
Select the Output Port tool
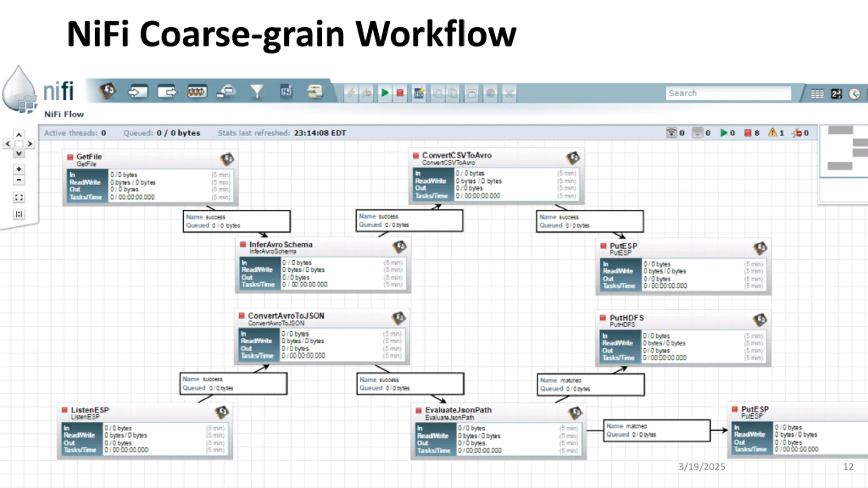(167, 92)
